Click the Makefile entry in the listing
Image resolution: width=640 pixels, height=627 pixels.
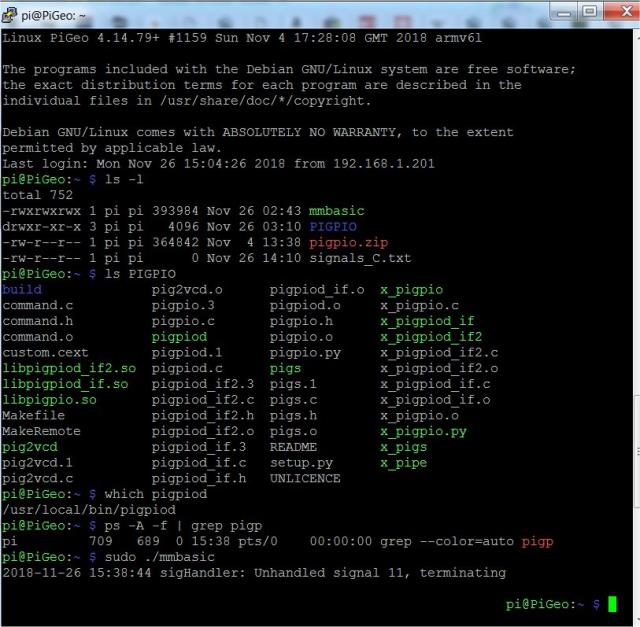click(33, 415)
